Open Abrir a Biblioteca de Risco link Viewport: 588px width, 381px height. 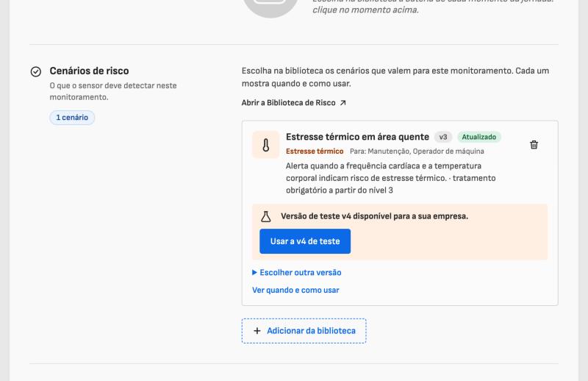(293, 103)
